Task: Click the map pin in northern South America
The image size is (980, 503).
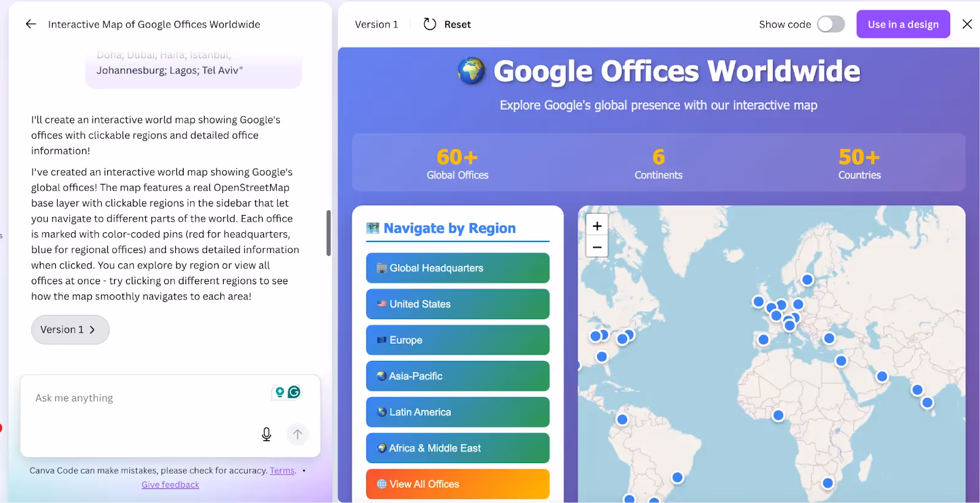Action: (622, 420)
